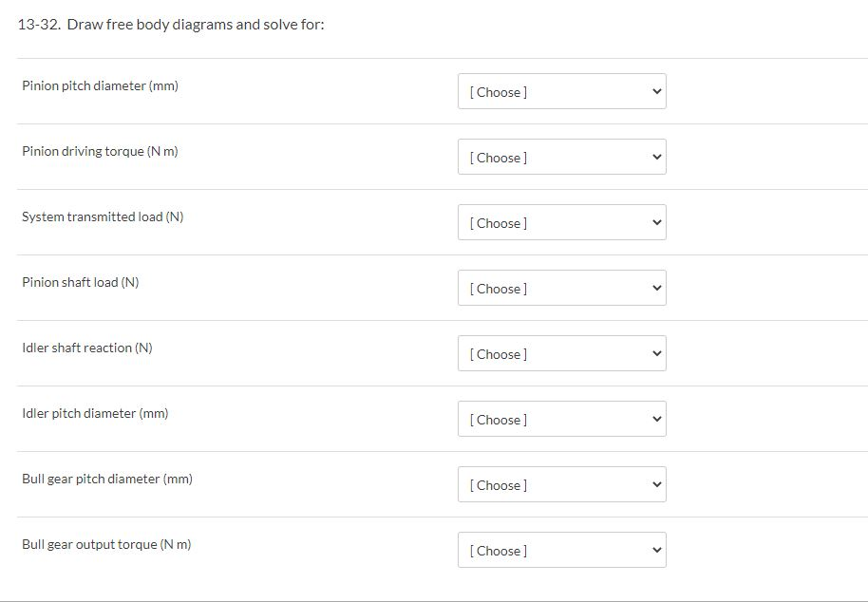Viewport: 868px width, 602px height.
Task: Open the Idler shaft reaction dropdown
Action: (562, 353)
